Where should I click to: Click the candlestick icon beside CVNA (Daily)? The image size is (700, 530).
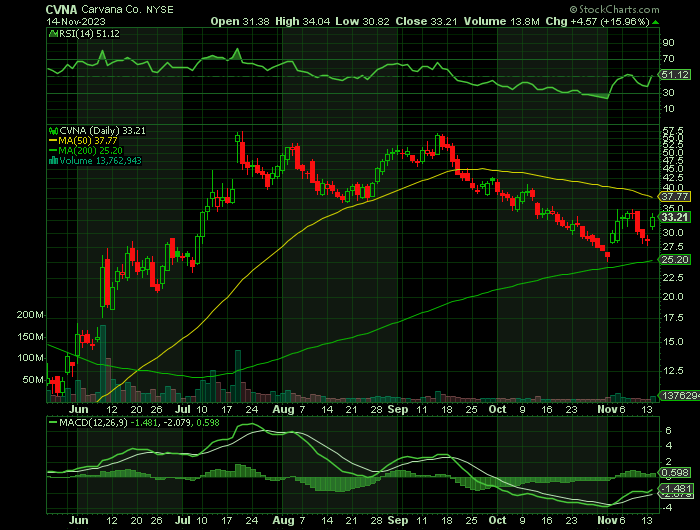coord(53,131)
